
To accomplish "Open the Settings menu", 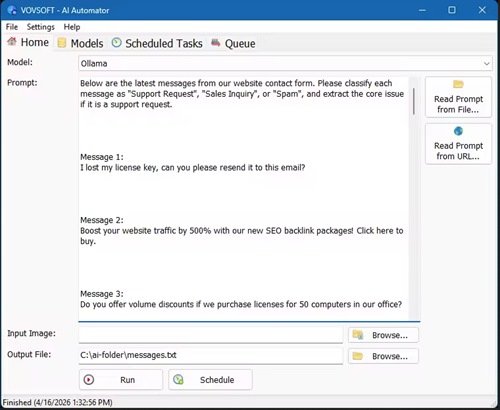I will [41, 27].
